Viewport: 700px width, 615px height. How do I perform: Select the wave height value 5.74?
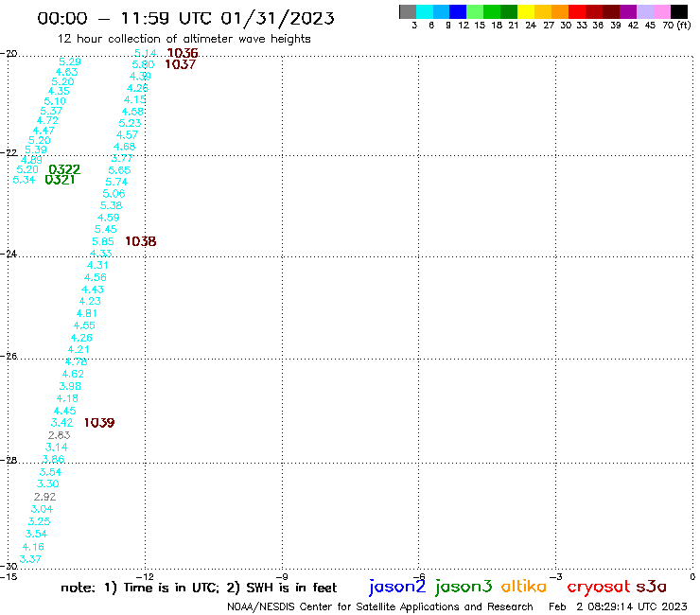[116, 183]
